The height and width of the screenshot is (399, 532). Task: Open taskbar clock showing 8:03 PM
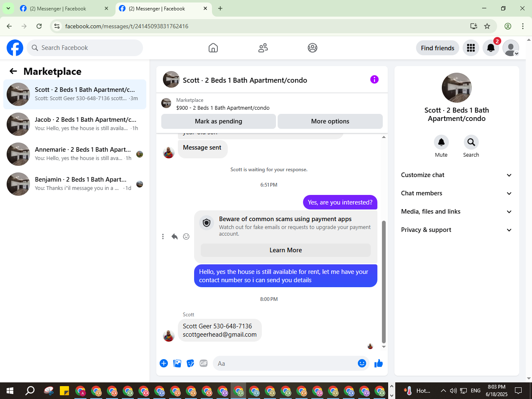[497, 391]
